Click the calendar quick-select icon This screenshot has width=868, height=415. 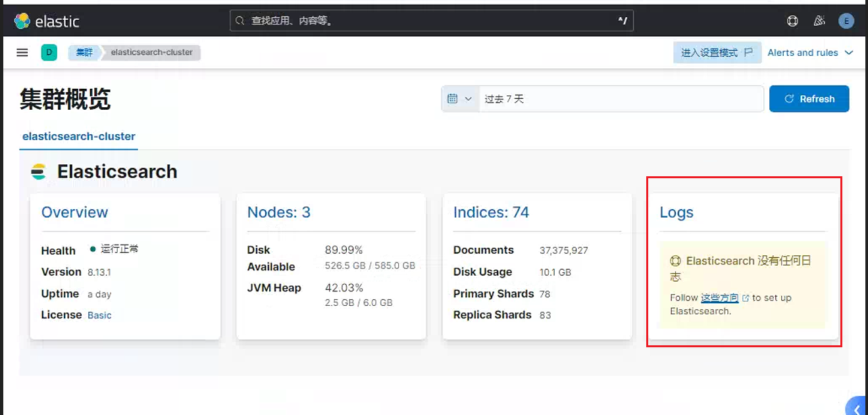tap(452, 99)
